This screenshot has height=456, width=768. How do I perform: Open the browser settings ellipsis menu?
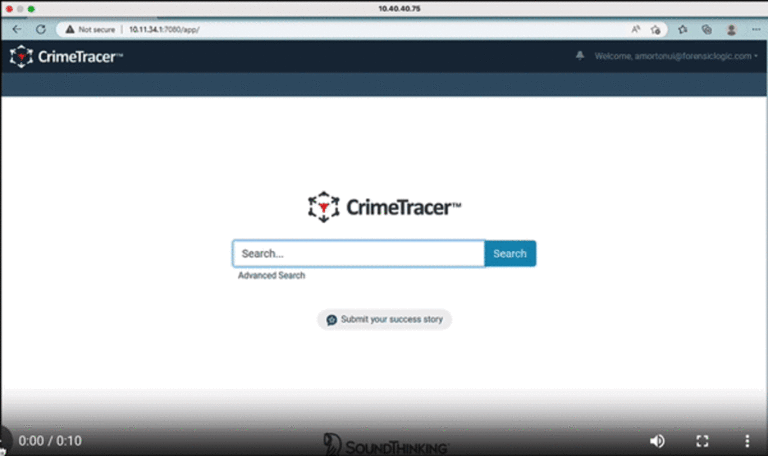pos(756,30)
